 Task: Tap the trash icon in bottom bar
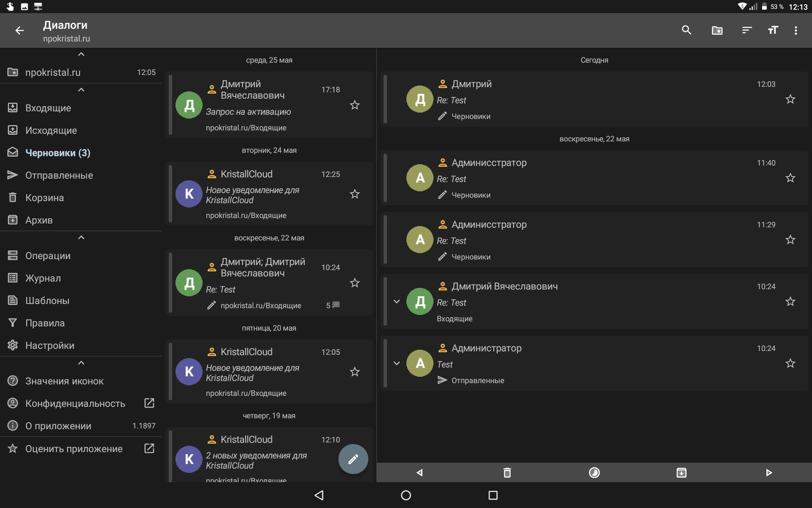pos(507,472)
